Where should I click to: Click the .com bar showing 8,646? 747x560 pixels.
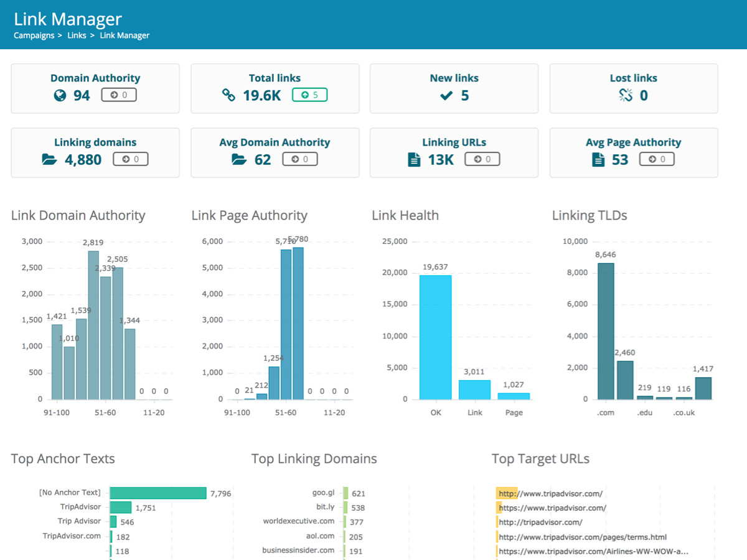(606, 331)
